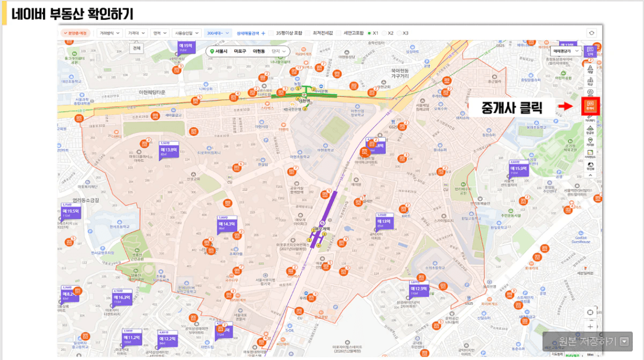Check the 35평이상 포함 checkbox
Screen dimensions: 644x360
271,33
